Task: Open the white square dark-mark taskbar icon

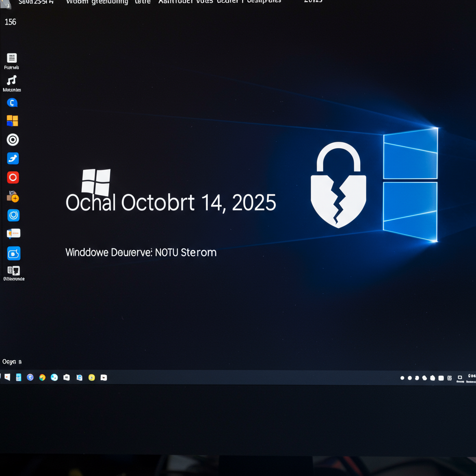Action: (x=104, y=377)
